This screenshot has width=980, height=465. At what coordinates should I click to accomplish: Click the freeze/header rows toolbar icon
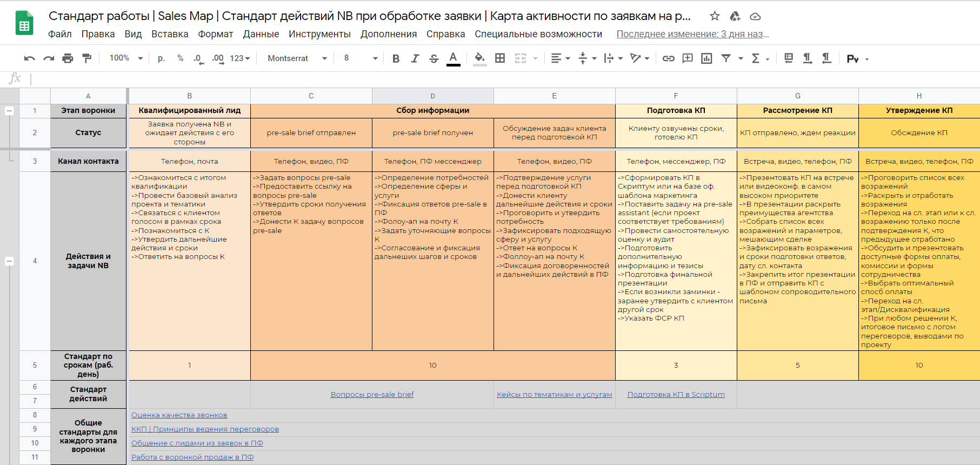point(789,58)
